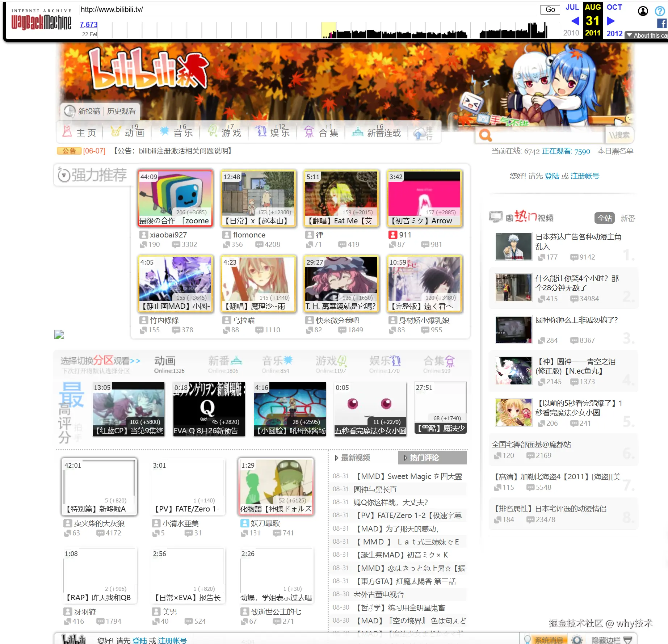Open the 7,673 captures link

89,24
